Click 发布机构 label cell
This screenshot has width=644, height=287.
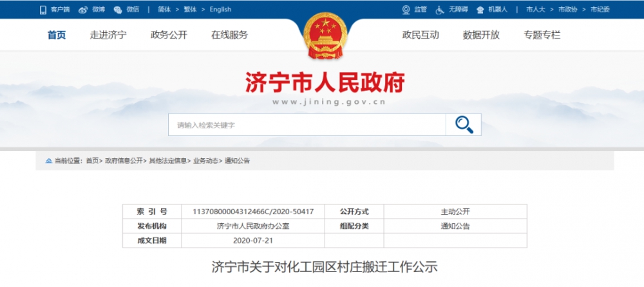(152, 226)
